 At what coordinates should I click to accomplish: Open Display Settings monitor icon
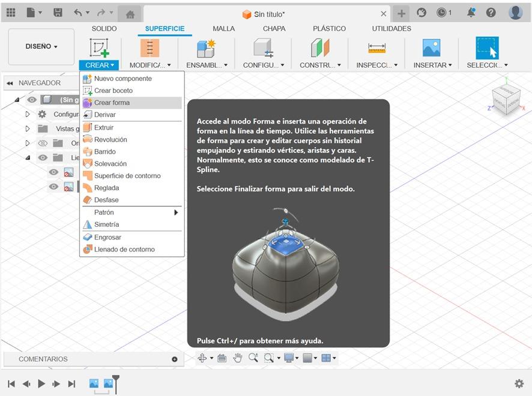point(289,358)
